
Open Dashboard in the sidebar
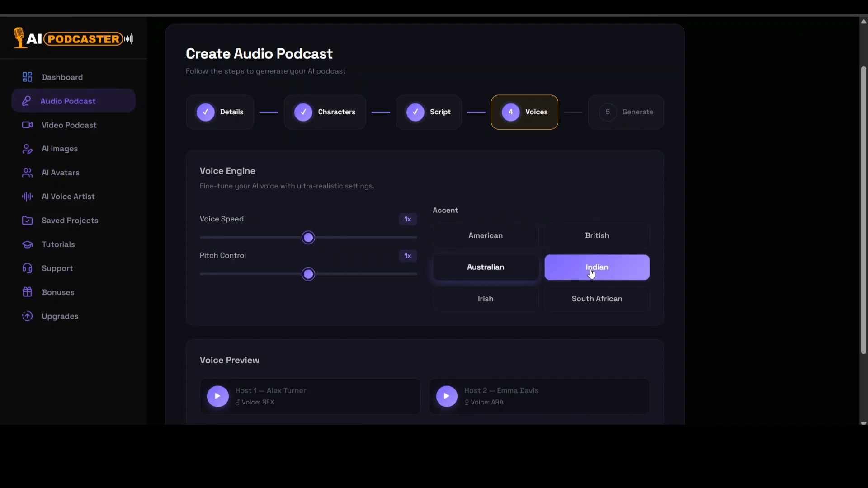[73, 77]
